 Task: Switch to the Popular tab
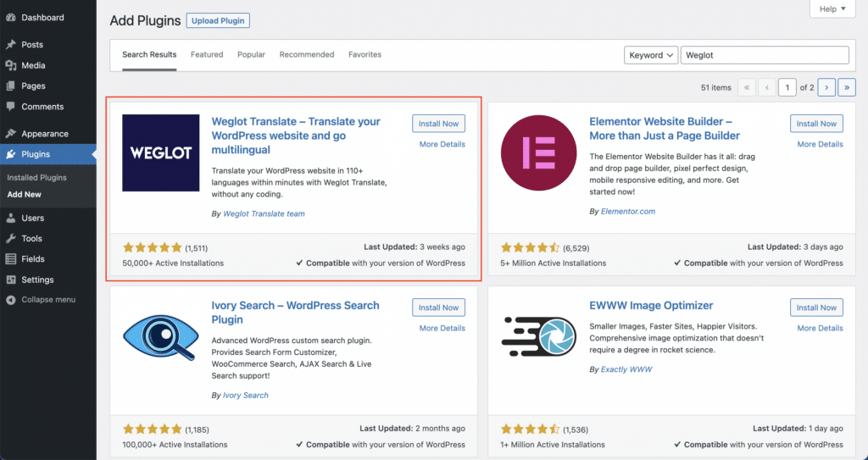[251, 55]
